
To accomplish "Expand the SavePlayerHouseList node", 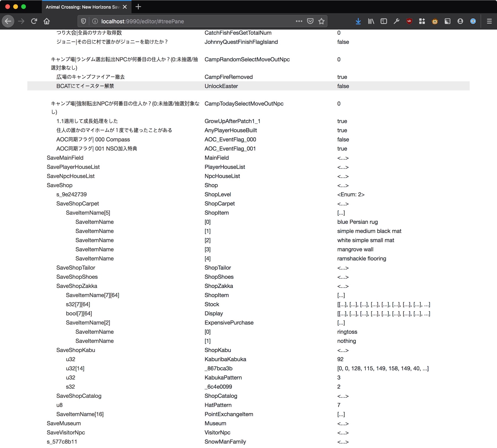I will point(73,167).
